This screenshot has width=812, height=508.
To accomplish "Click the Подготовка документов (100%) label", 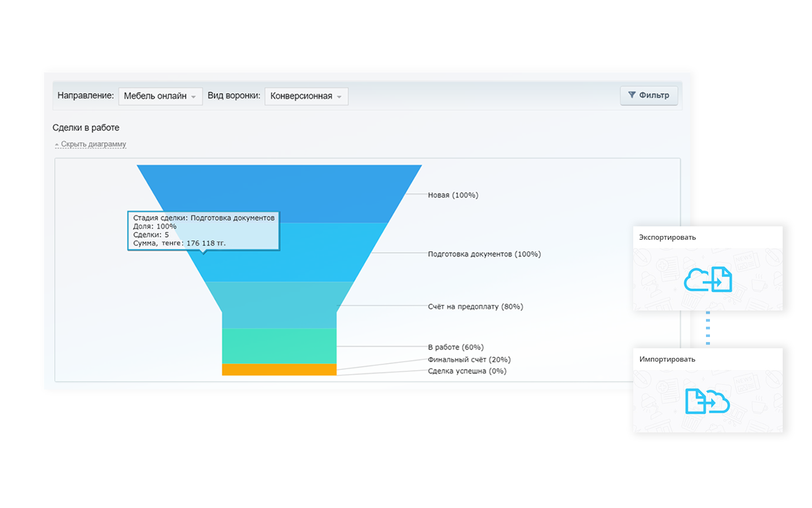I will pyautogui.click(x=484, y=255).
